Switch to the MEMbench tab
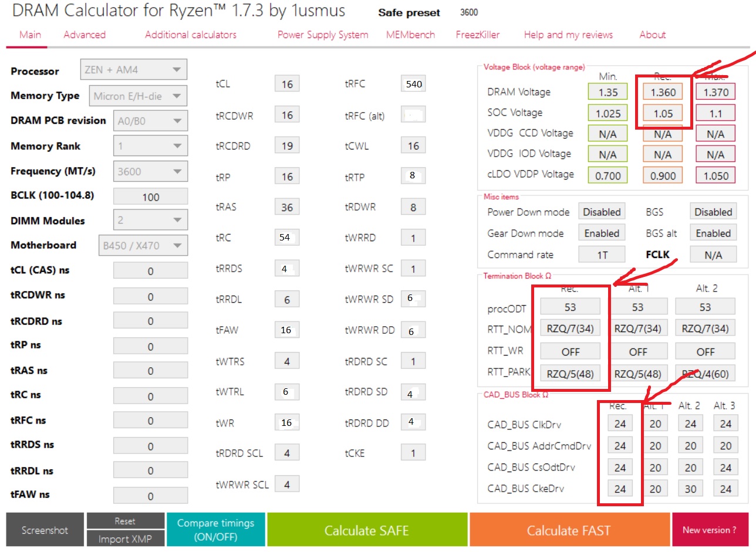The image size is (756, 552). 410,35
